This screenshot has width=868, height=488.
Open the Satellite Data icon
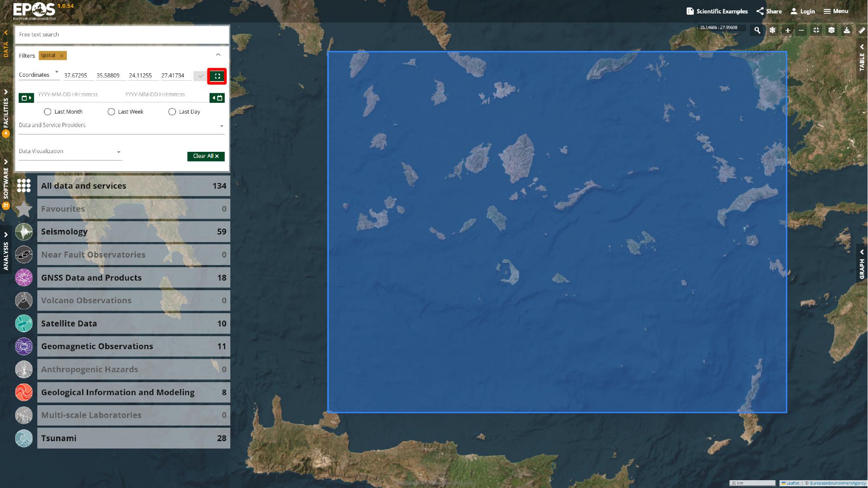coord(23,323)
